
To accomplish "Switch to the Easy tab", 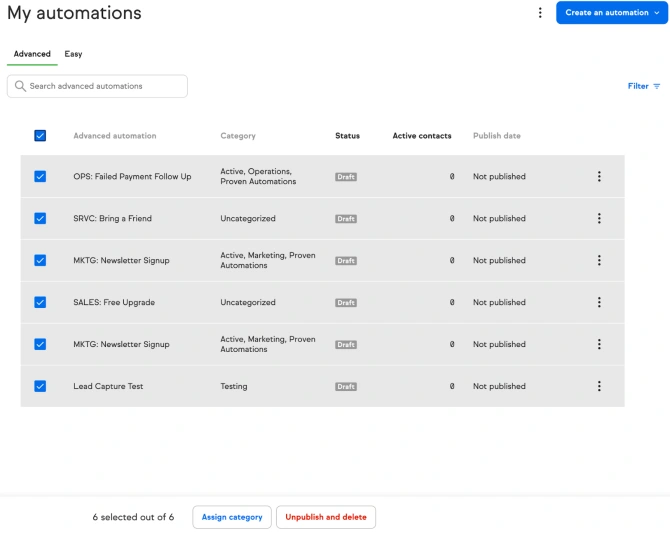I will click(73, 54).
